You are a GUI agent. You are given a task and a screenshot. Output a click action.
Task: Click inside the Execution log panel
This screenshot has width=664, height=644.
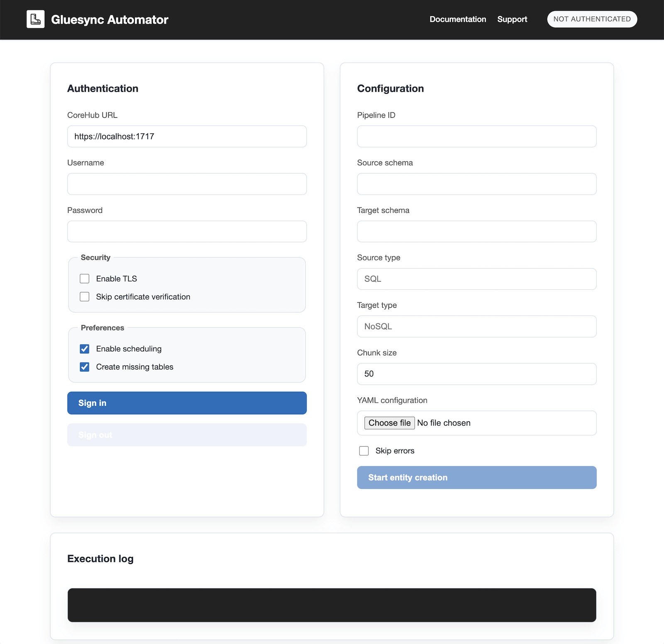tap(332, 605)
